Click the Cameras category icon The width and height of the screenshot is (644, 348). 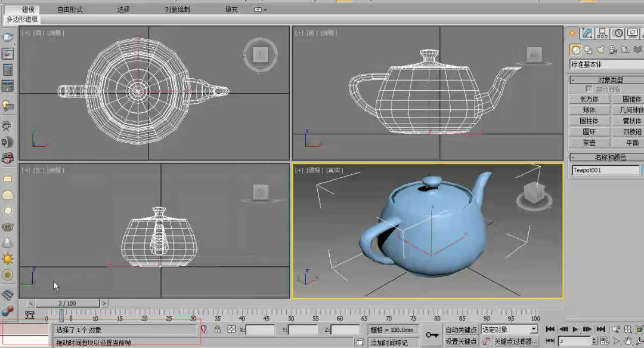pyautogui.click(x=612, y=50)
